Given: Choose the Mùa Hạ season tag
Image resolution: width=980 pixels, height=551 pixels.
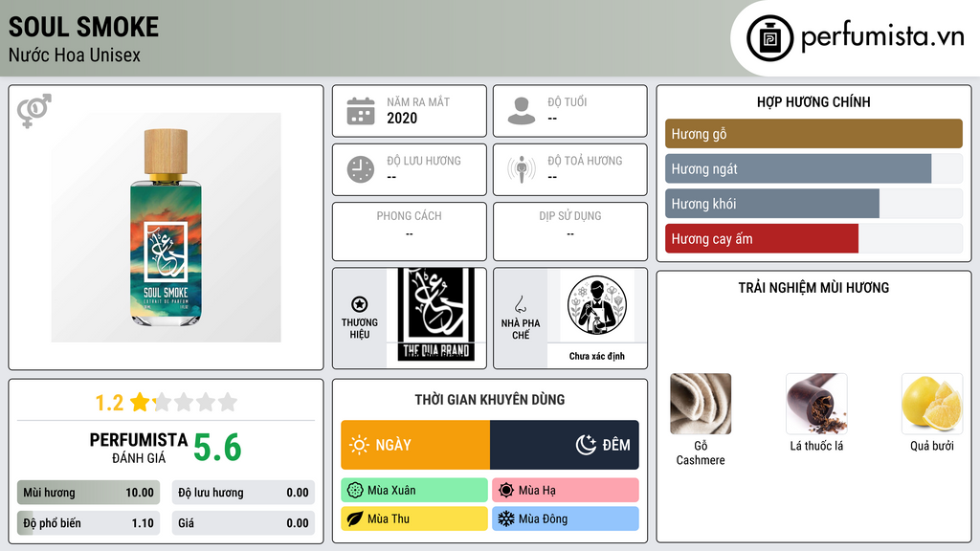Looking at the screenshot, I should [566, 491].
